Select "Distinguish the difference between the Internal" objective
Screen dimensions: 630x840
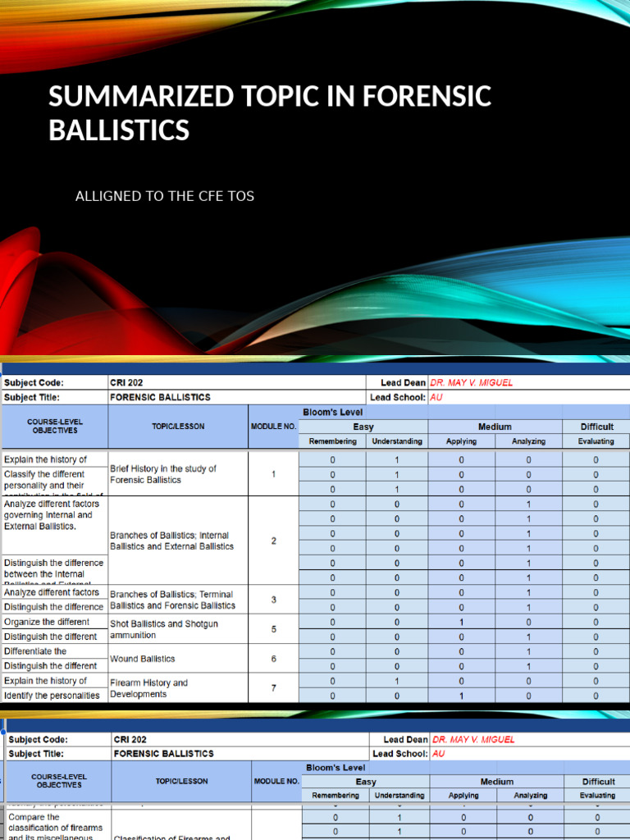53,568
